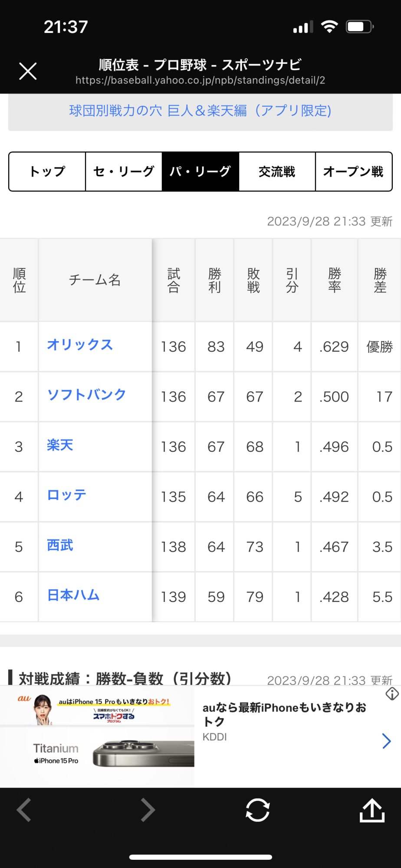The image size is (401, 868).
Task: Open the 交流戦 tab
Action: pos(277,171)
